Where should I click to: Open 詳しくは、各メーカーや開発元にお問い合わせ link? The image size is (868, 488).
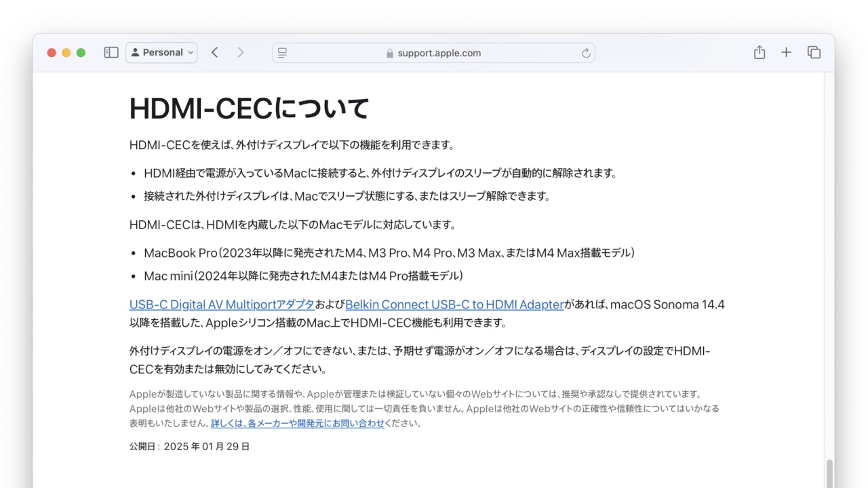pyautogui.click(x=298, y=423)
